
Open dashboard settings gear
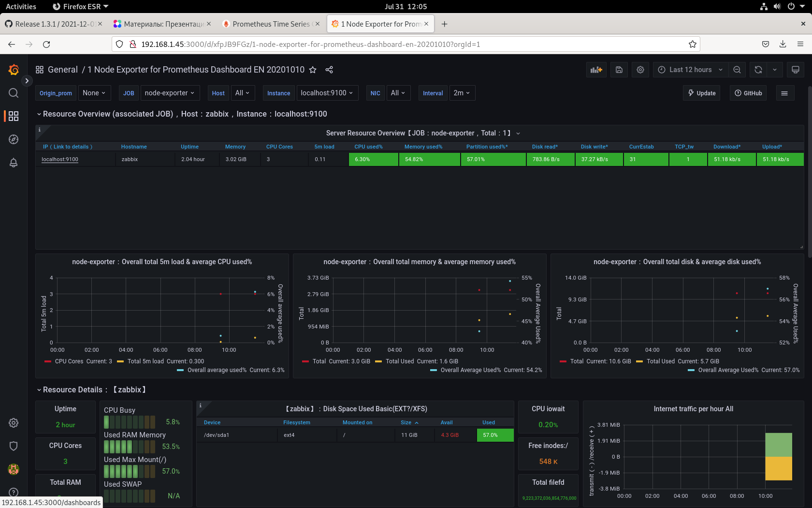pyautogui.click(x=640, y=70)
